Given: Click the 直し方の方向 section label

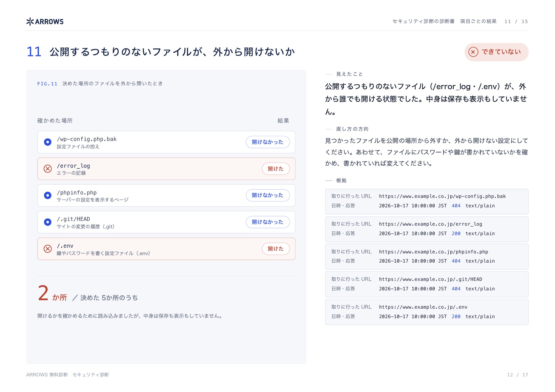Looking at the screenshot, I should click(x=352, y=129).
